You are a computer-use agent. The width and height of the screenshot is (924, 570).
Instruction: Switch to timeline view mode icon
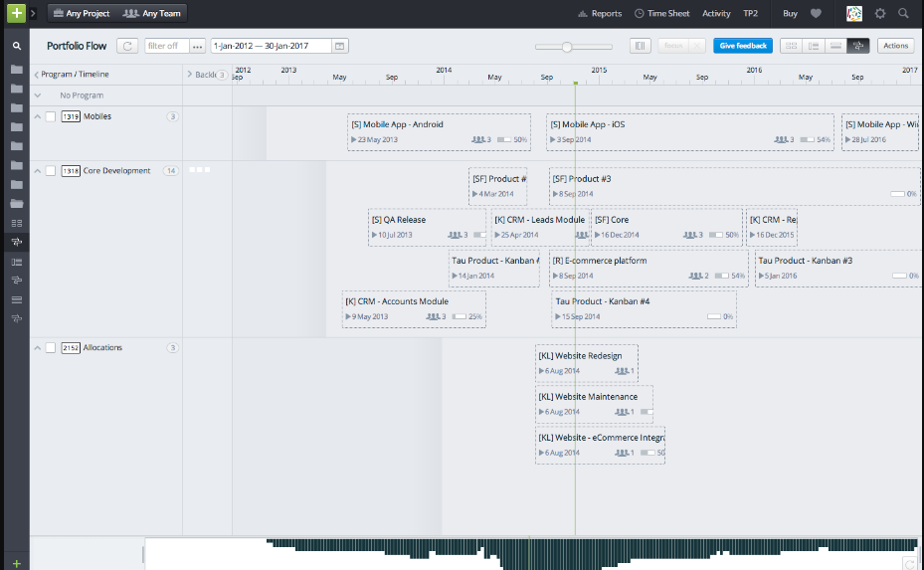click(858, 46)
